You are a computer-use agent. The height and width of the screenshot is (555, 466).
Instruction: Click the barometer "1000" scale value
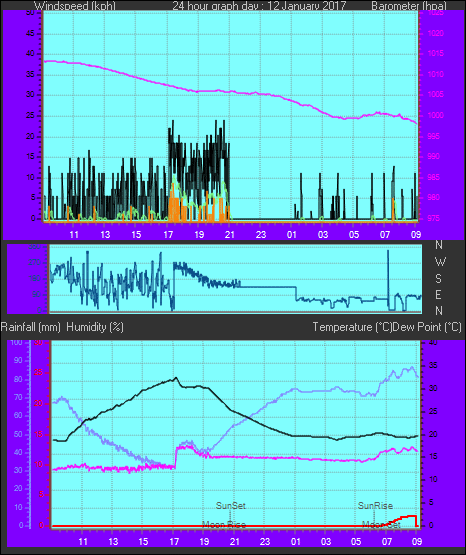pos(436,115)
